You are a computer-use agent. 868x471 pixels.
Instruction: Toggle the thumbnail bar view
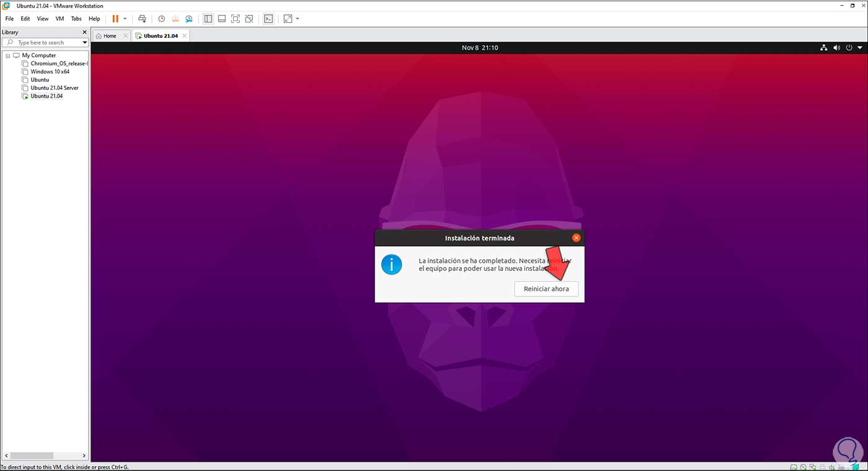click(222, 19)
